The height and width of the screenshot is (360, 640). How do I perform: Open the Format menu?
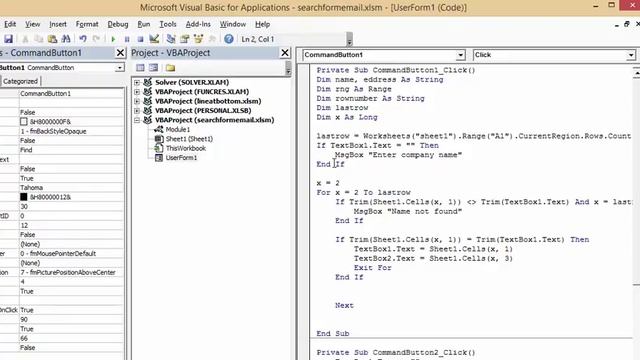[x=87, y=24]
